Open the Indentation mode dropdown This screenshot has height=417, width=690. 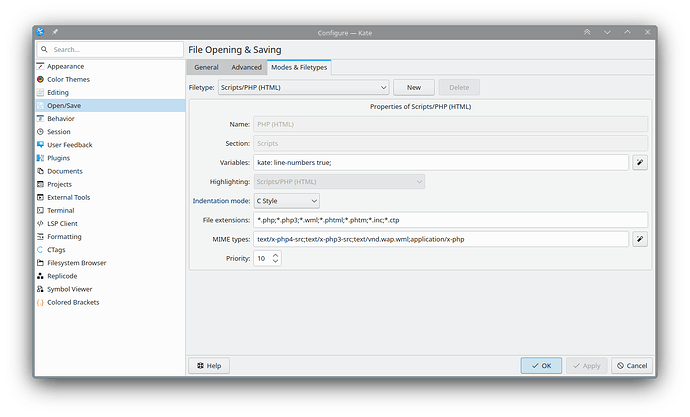pyautogui.click(x=286, y=201)
